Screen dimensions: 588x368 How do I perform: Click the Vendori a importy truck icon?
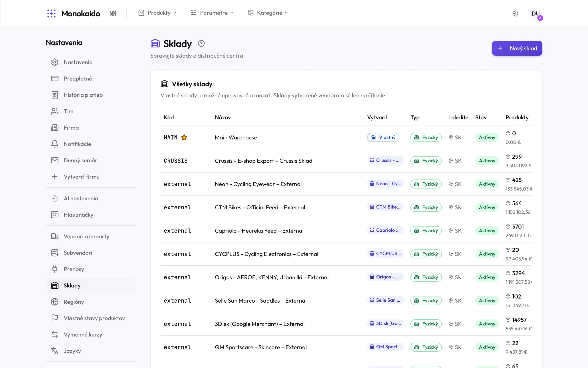55,236
